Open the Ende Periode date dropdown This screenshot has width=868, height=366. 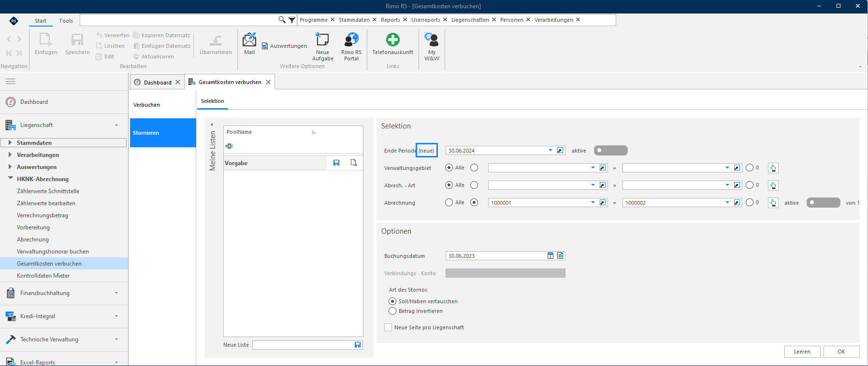click(550, 151)
